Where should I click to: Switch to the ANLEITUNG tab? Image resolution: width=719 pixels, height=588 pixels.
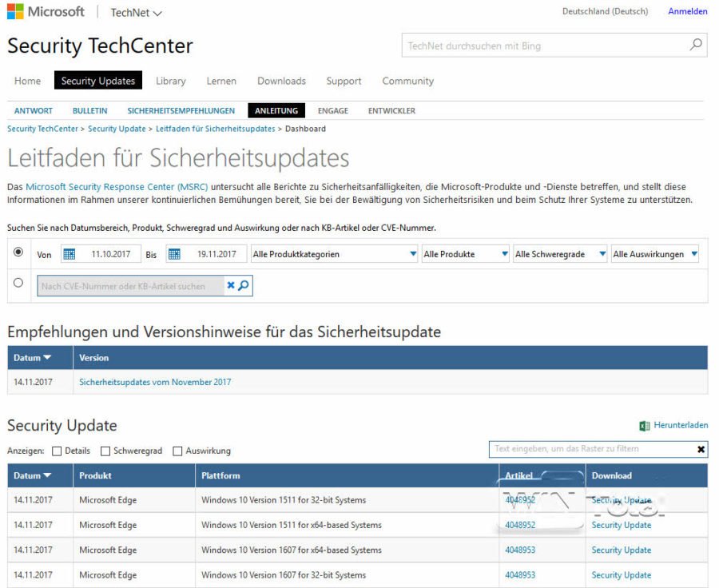pos(276,110)
